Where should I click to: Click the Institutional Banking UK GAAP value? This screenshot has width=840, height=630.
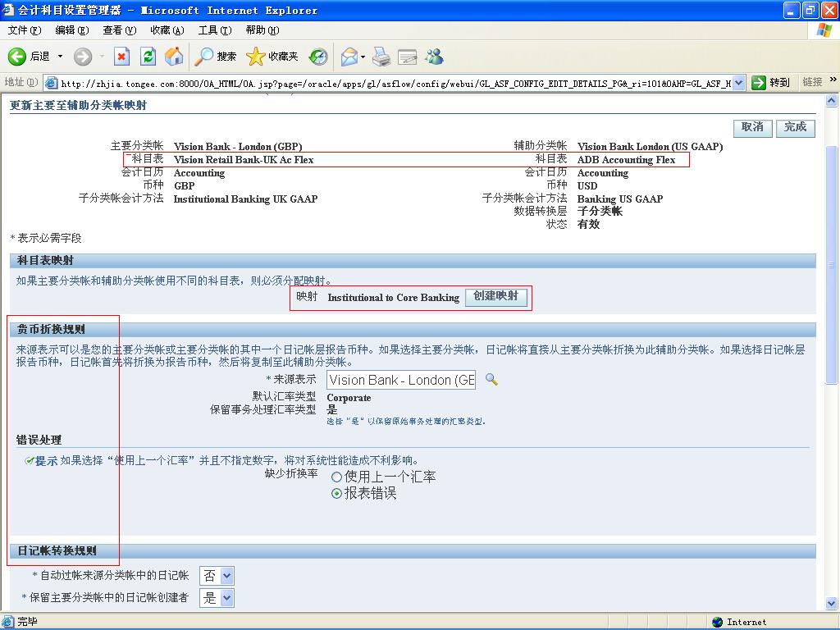(245, 199)
